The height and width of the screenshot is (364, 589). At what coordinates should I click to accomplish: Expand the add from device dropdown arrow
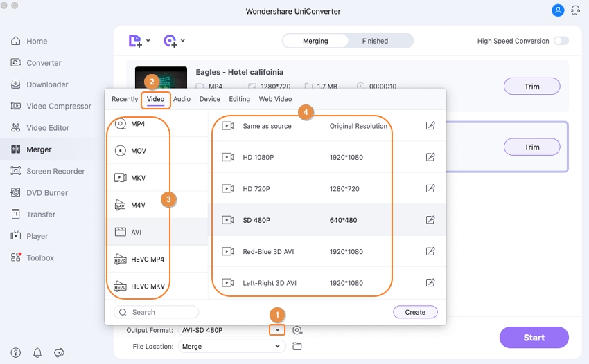pos(183,42)
